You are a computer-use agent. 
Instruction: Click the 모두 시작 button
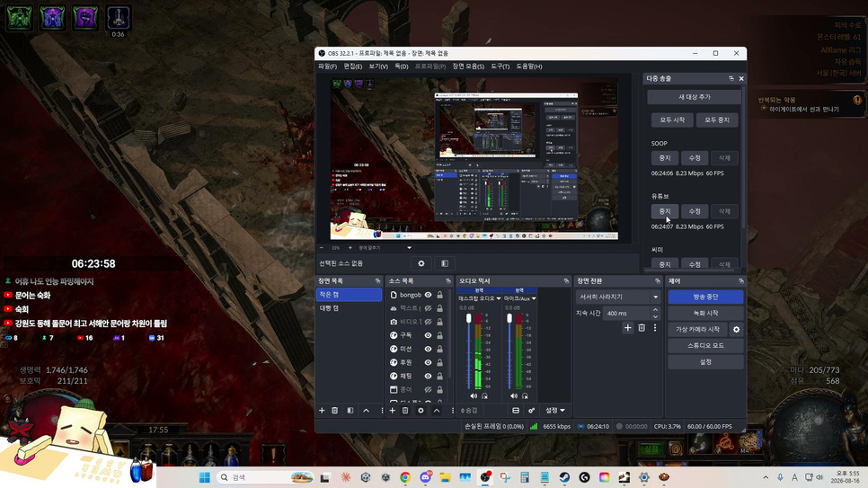pos(672,120)
